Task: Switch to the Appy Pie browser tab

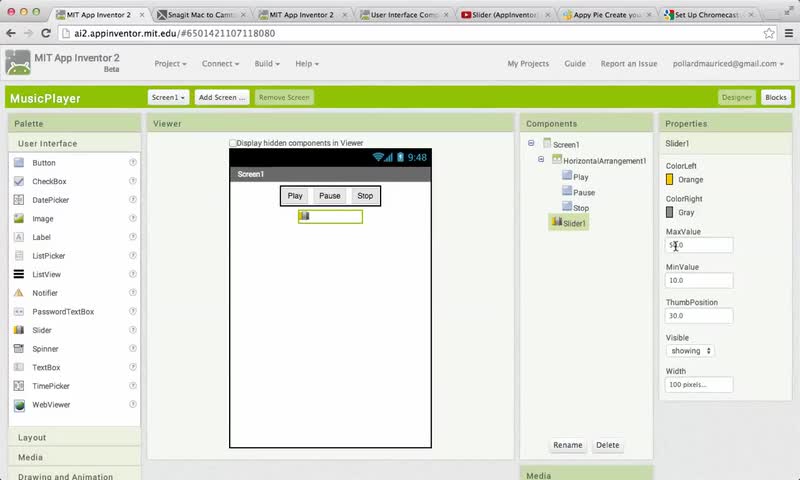Action: [x=606, y=15]
